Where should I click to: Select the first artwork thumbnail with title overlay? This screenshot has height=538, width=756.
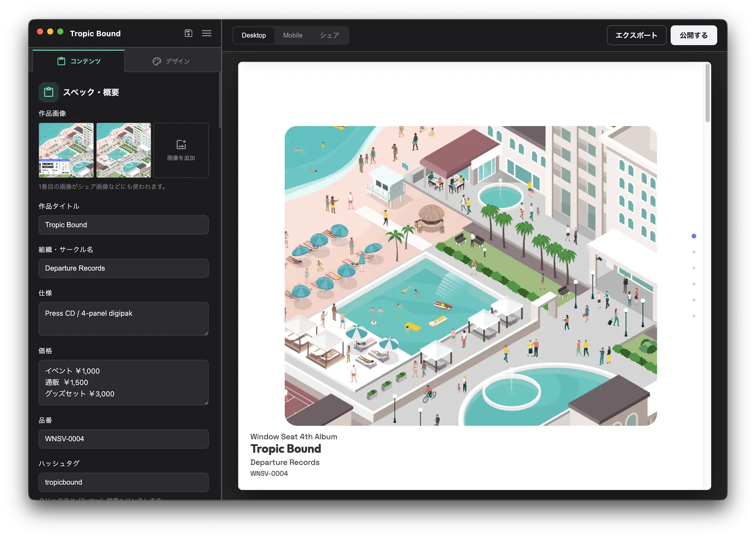click(x=66, y=150)
